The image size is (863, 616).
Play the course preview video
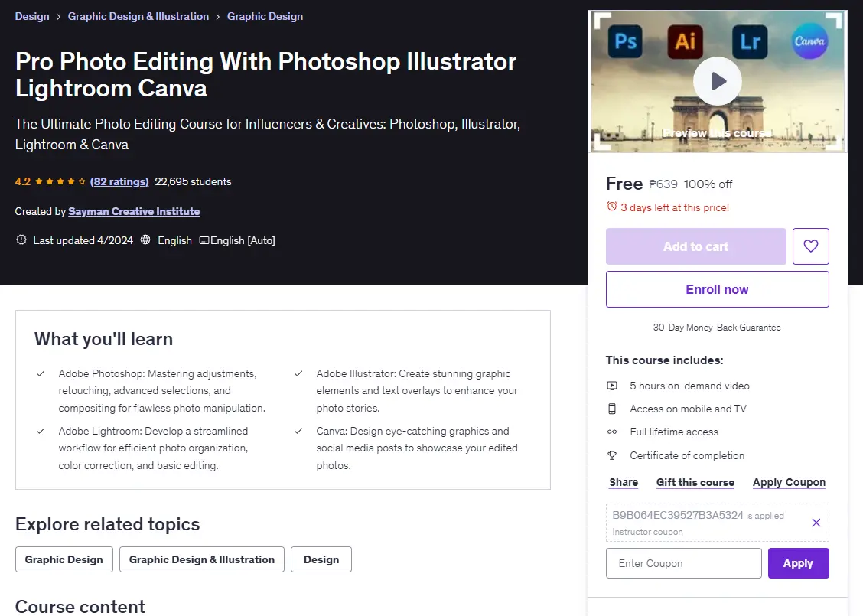(x=717, y=81)
